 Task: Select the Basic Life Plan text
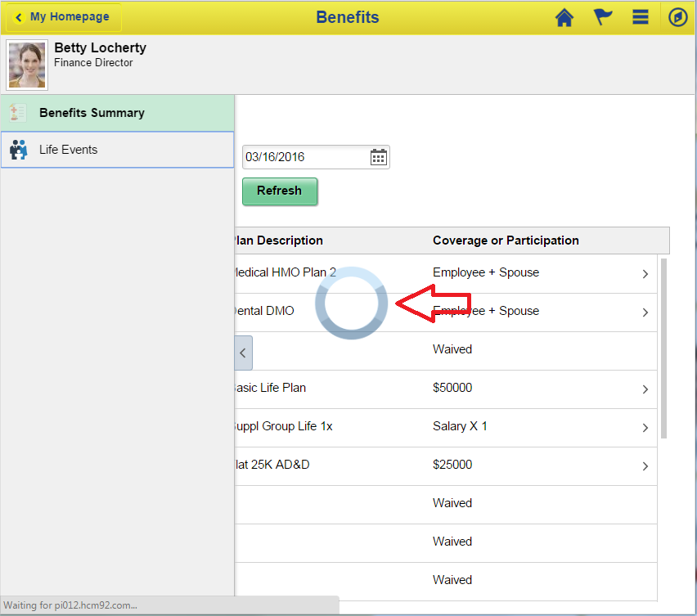(x=270, y=388)
